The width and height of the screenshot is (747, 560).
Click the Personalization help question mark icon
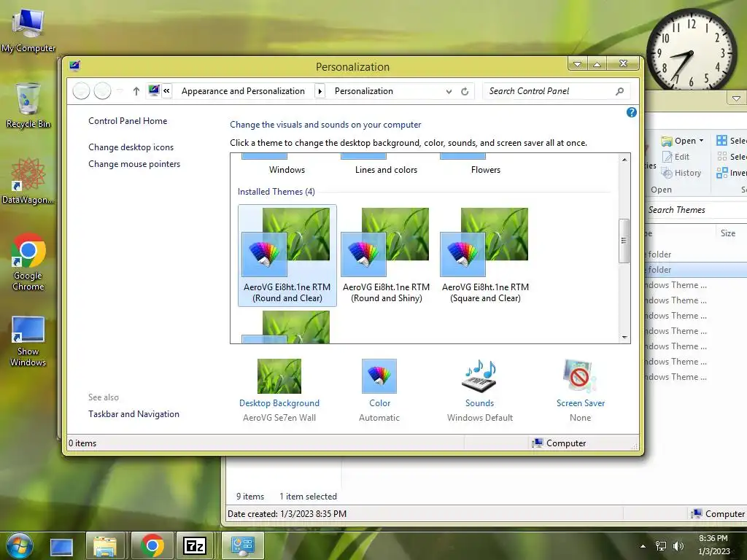[631, 112]
